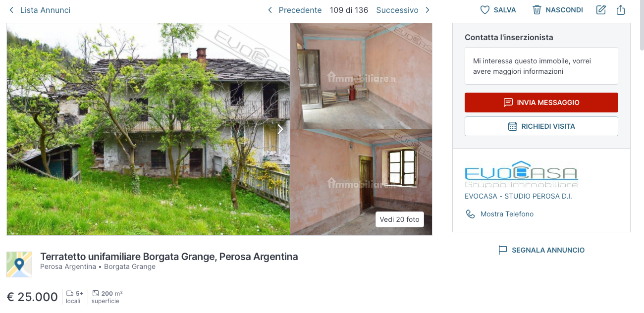This screenshot has width=644, height=313.
Task: Open EVOCASA - STUDIO PEROSA D.I. link
Action: click(518, 196)
